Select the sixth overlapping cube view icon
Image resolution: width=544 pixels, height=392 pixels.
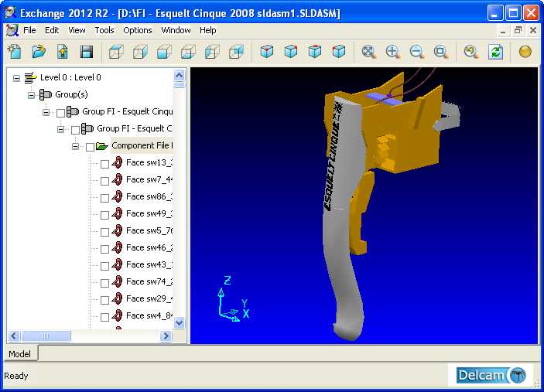[236, 52]
